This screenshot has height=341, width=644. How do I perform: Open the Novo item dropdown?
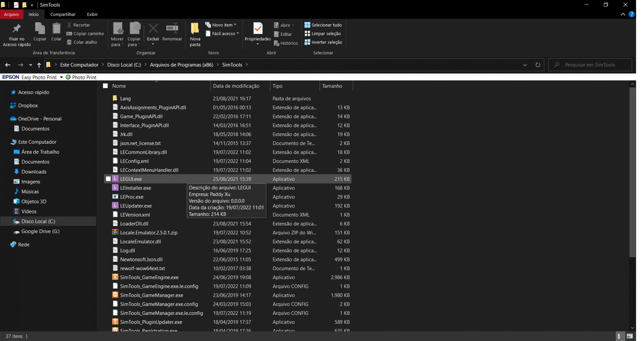click(x=221, y=25)
